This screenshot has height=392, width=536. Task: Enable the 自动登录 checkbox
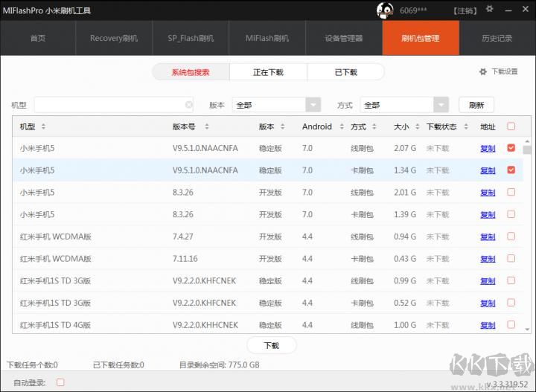(x=60, y=382)
